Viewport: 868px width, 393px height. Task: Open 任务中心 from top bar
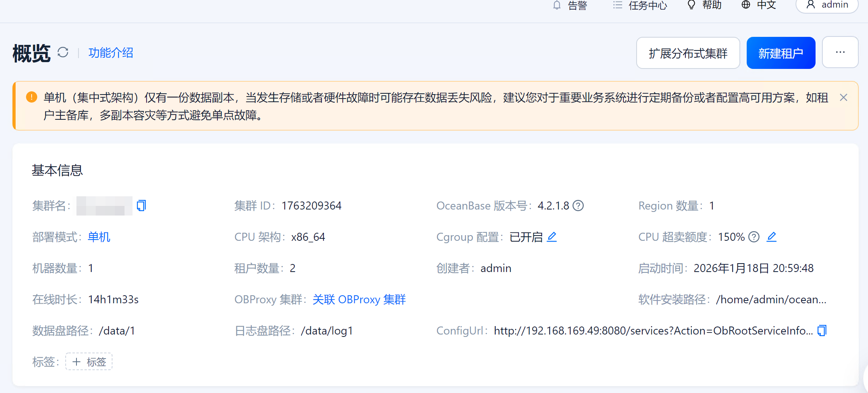coord(640,5)
